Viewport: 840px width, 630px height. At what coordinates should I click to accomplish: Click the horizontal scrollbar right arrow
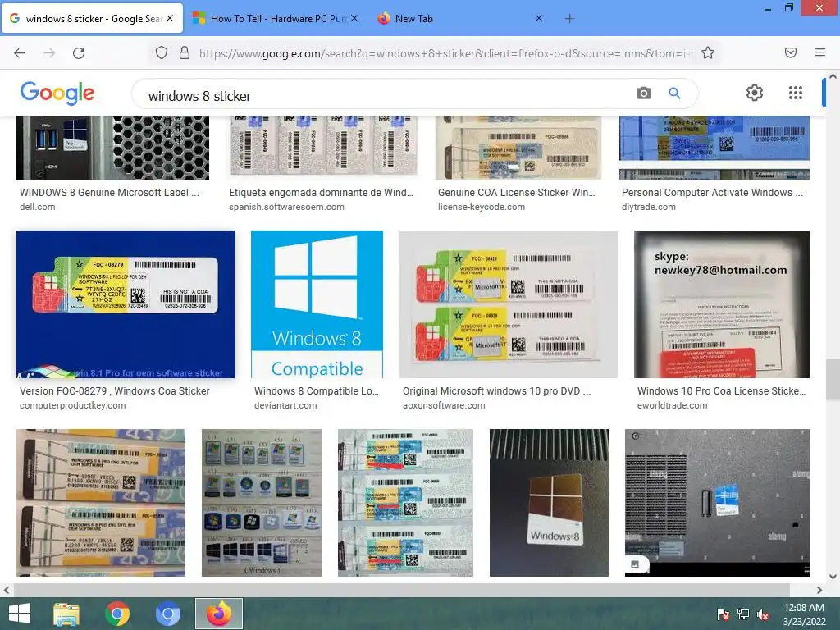(819, 591)
